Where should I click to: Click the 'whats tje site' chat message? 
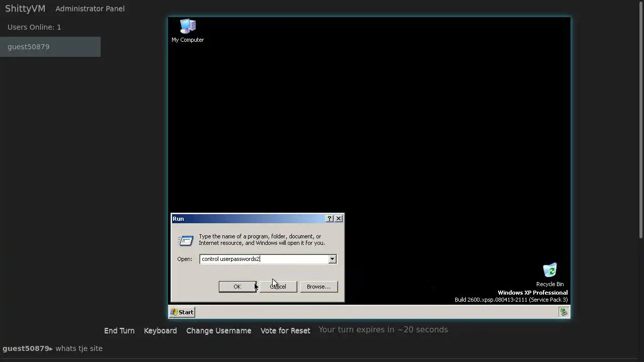[x=79, y=348]
